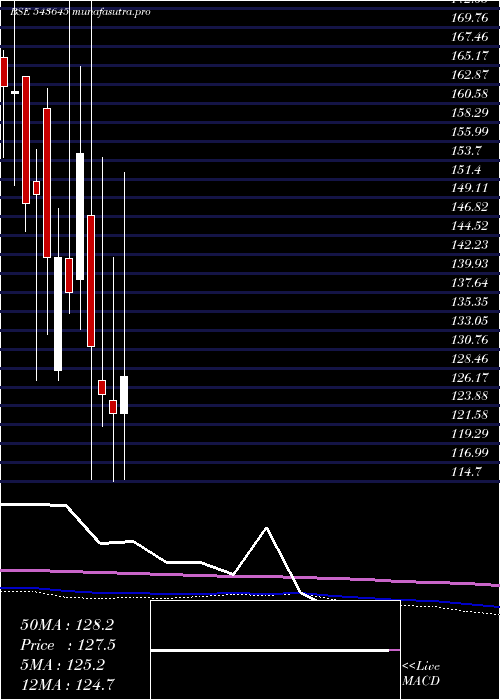Viewport: 500px width, 700px height.
Task: Select the 162.87 price label
Action: click(470, 75)
